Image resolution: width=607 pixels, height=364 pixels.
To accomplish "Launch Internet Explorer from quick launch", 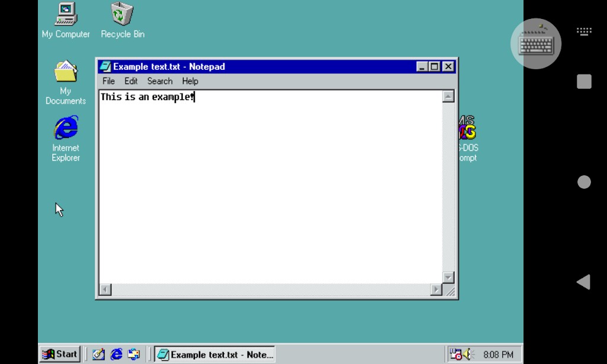I will [116, 354].
